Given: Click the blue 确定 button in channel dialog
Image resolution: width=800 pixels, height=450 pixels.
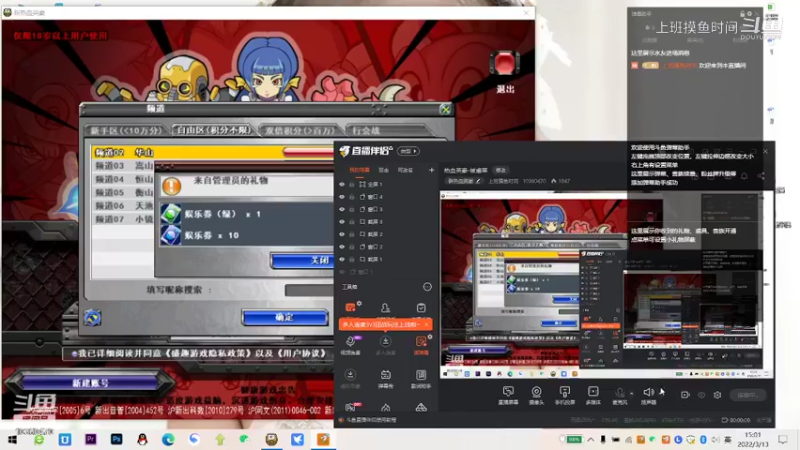Looking at the screenshot, I should (x=285, y=317).
